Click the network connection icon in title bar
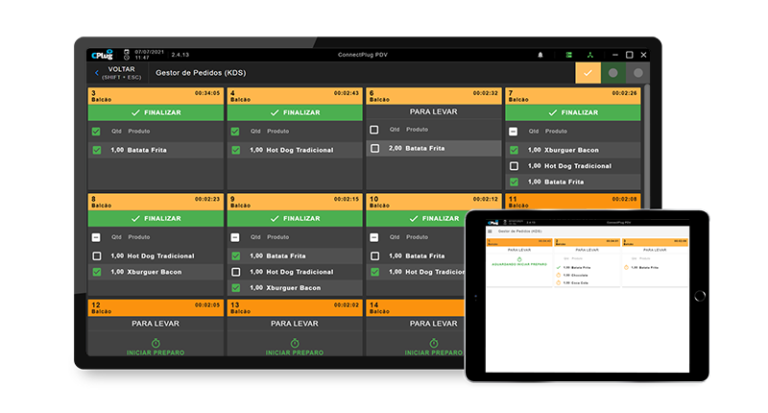 [x=590, y=55]
